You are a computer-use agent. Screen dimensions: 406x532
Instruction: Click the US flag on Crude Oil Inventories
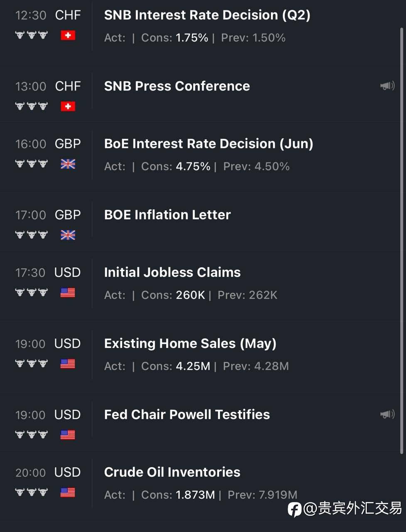[x=68, y=493]
